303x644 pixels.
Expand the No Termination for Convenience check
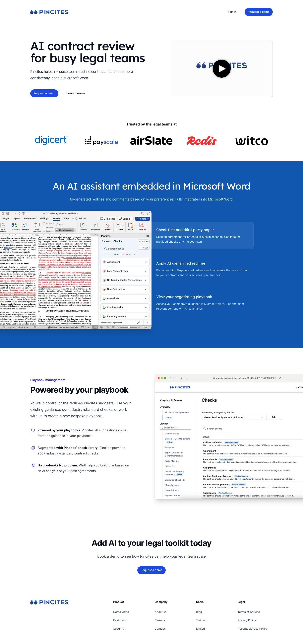pyautogui.click(x=125, y=280)
